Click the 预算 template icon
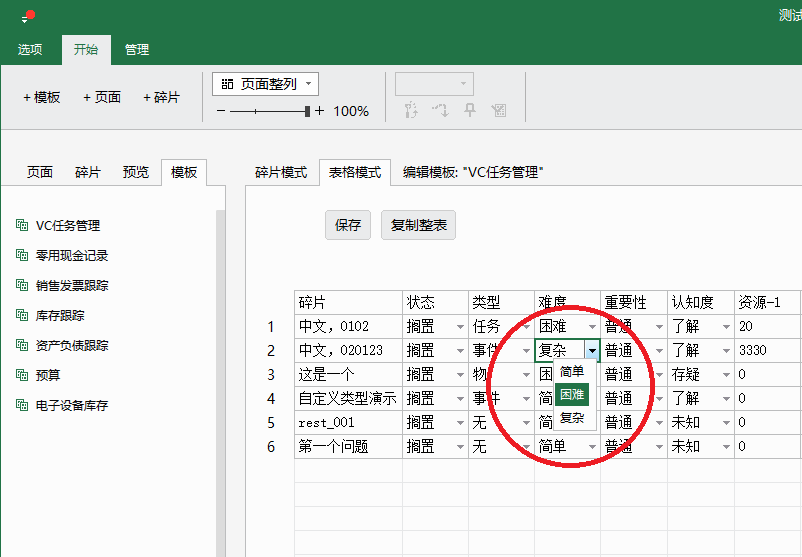Screen dimensions: 802x557 (x=22, y=375)
